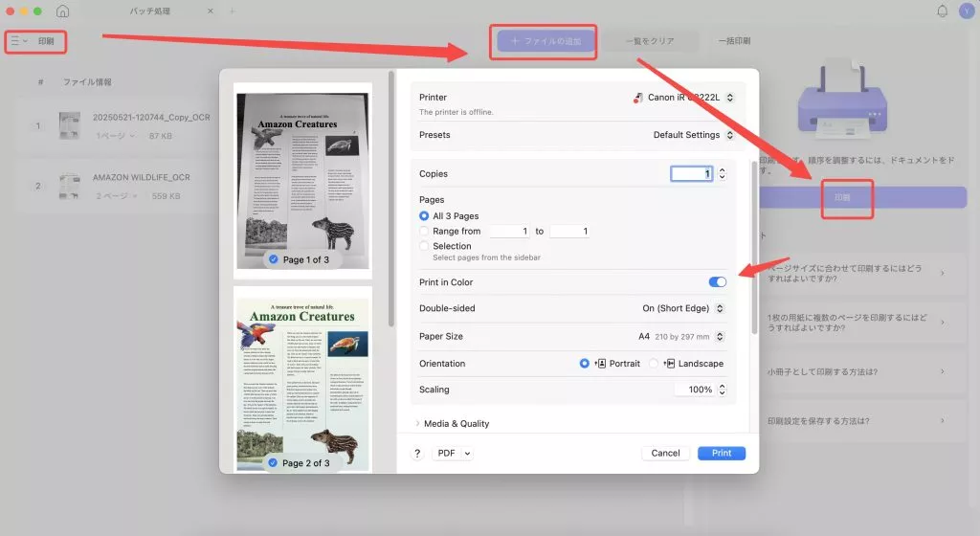Click the 一覧をクリア button
Screen dimensions: 980x536
[650, 41]
